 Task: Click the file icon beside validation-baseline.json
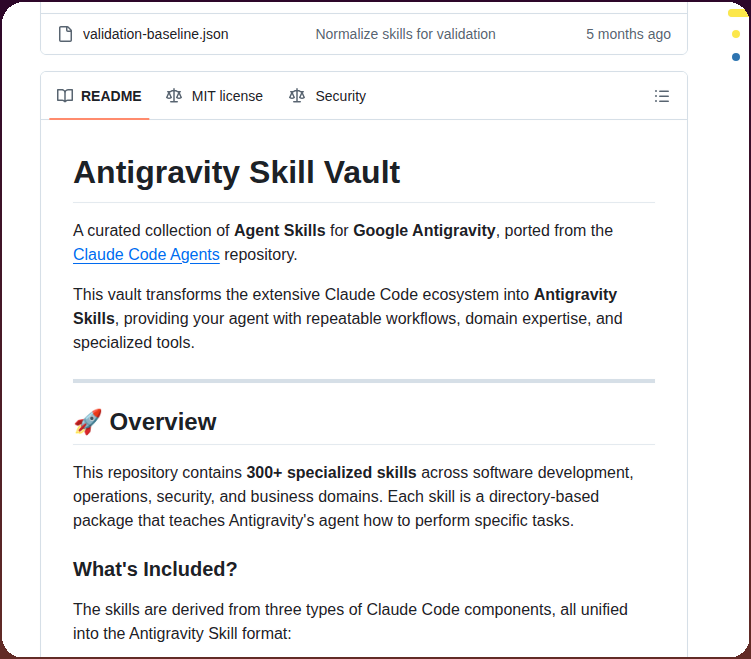[x=65, y=34]
